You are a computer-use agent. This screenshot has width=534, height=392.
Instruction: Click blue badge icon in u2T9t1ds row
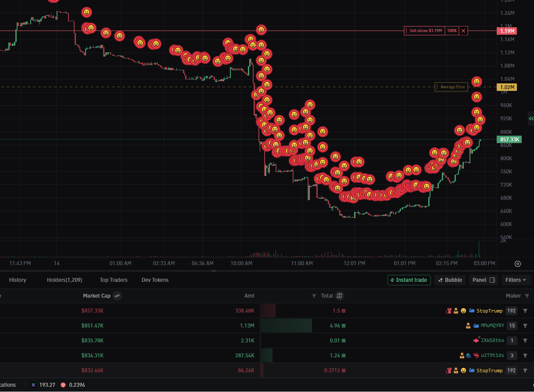469,356
